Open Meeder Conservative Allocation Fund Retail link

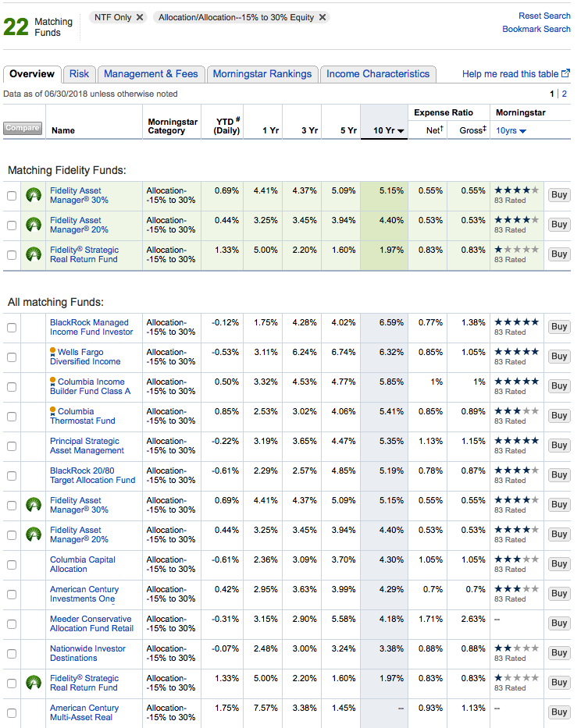pyautogui.click(x=91, y=623)
